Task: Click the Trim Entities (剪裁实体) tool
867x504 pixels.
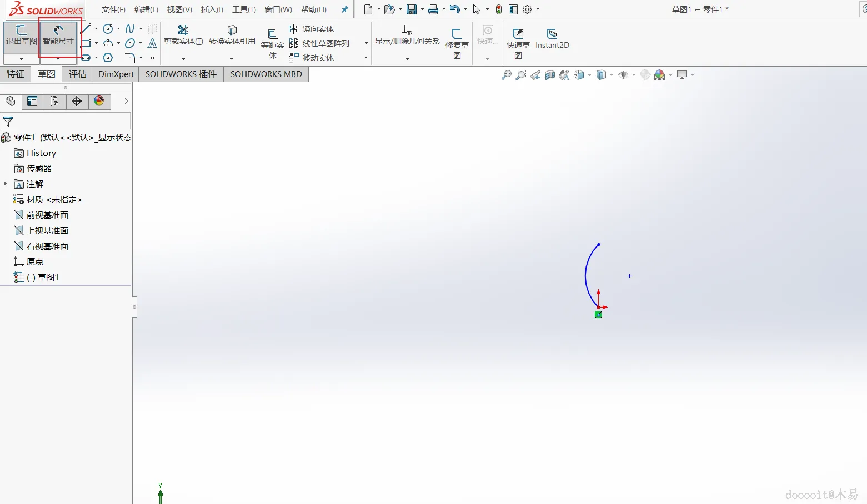Action: (x=183, y=36)
